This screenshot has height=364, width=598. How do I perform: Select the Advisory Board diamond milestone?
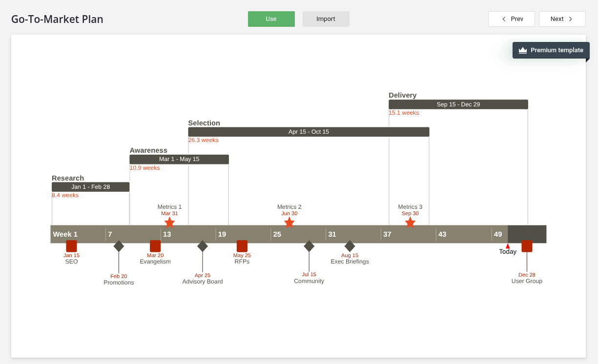[203, 246]
